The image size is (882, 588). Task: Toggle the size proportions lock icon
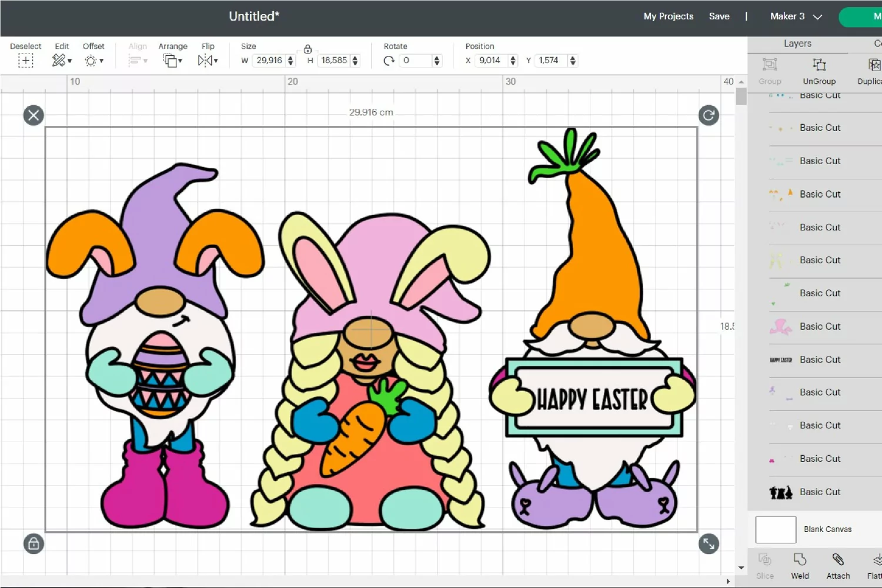pyautogui.click(x=308, y=49)
